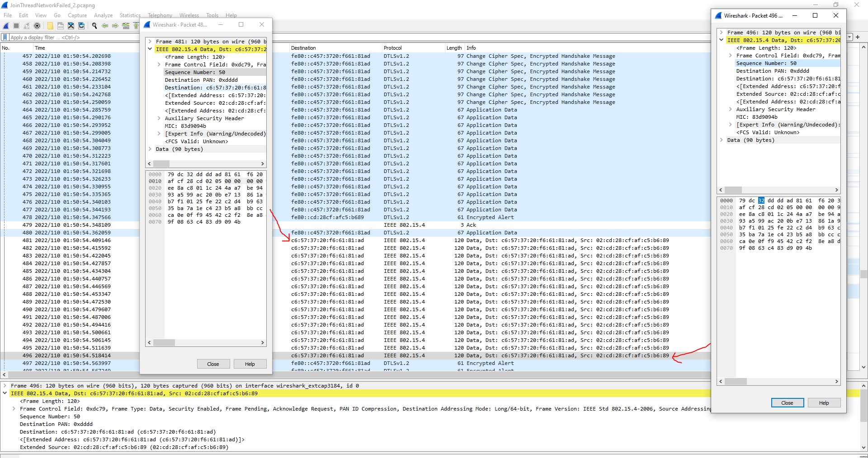Viewport: 868px width, 458px height.
Task: Stop the running capture
Action: [16, 26]
